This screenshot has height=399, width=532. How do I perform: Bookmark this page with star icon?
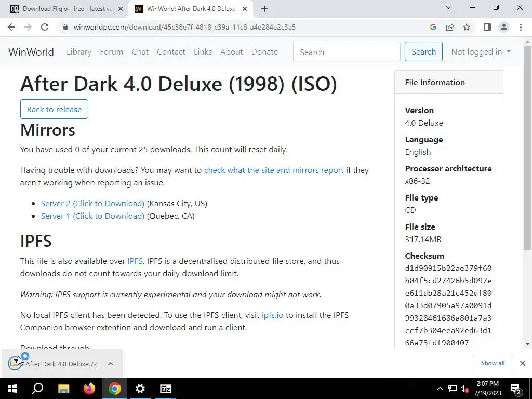click(x=467, y=27)
